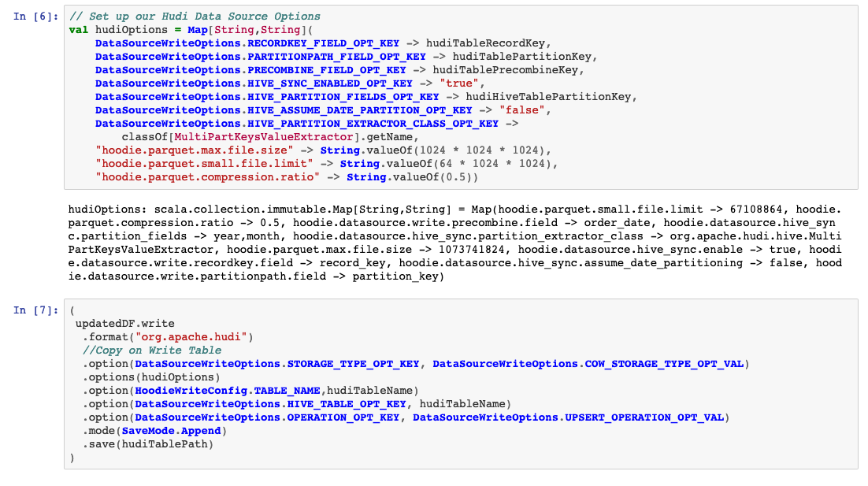Click the In [6] cell prompt
The height and width of the screenshot is (486, 868).
[35, 17]
